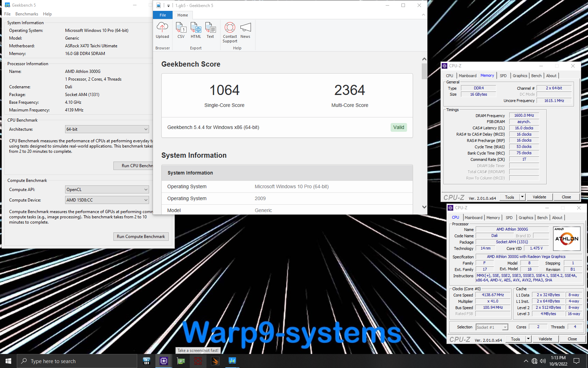Open the Help menu in Geekbench 5

[47, 14]
